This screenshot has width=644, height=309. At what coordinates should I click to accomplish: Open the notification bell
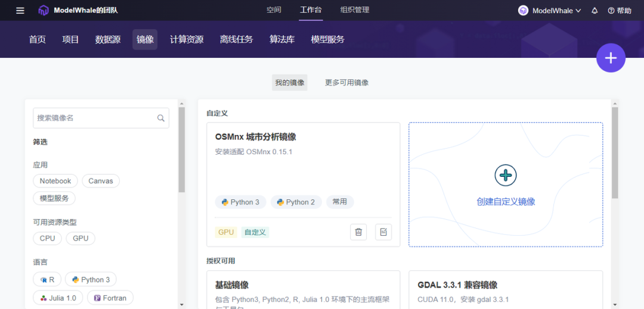pyautogui.click(x=595, y=11)
